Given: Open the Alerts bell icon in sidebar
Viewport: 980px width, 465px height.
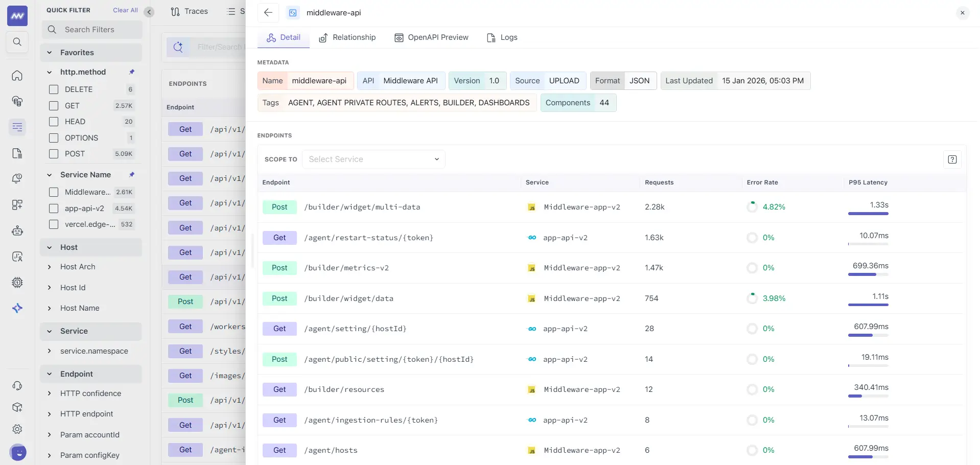Looking at the screenshot, I should click(17, 178).
